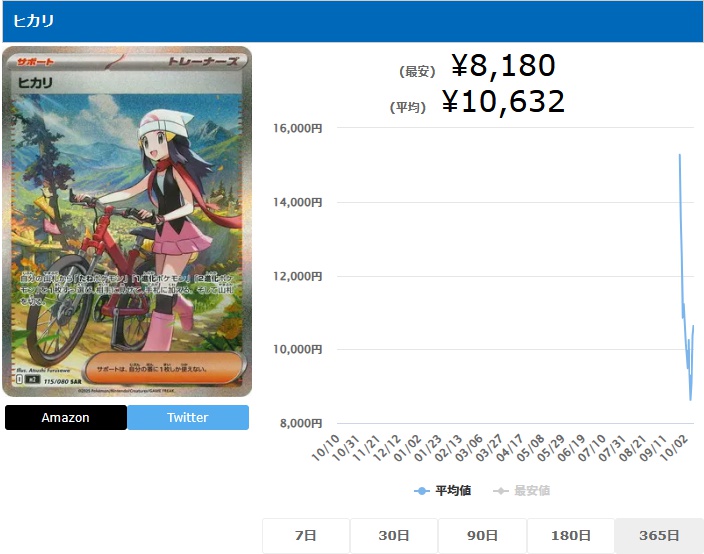Click the average price ¥10,632
The width and height of the screenshot is (704, 554).
[x=503, y=101]
